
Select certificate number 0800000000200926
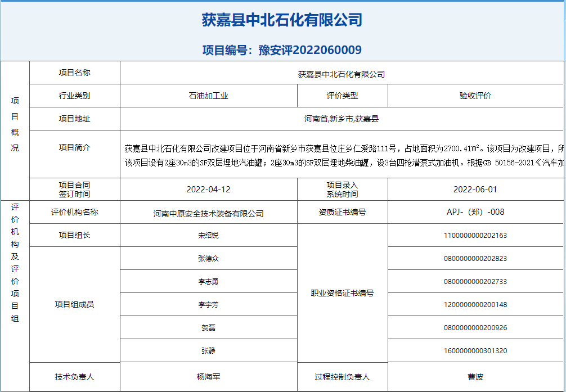pos(475,328)
